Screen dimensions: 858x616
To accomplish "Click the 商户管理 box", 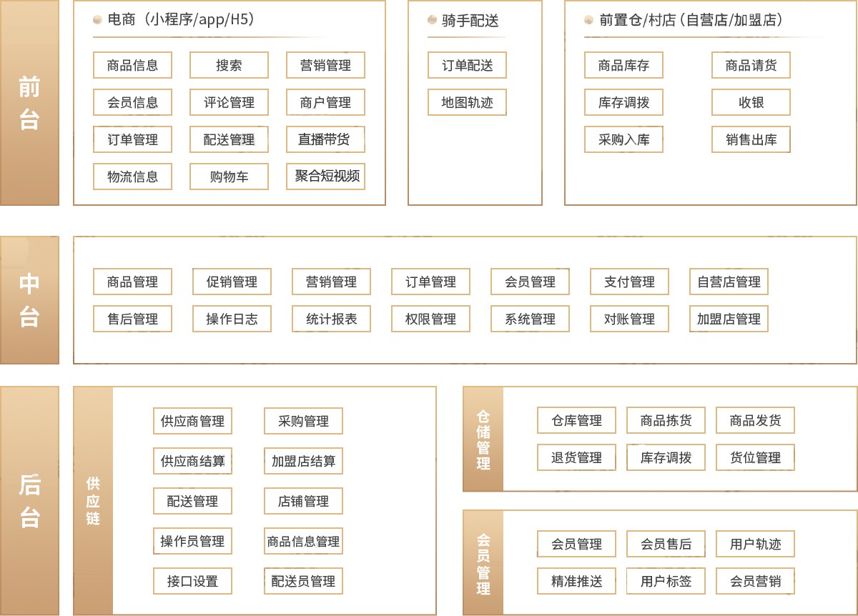I will (325, 102).
